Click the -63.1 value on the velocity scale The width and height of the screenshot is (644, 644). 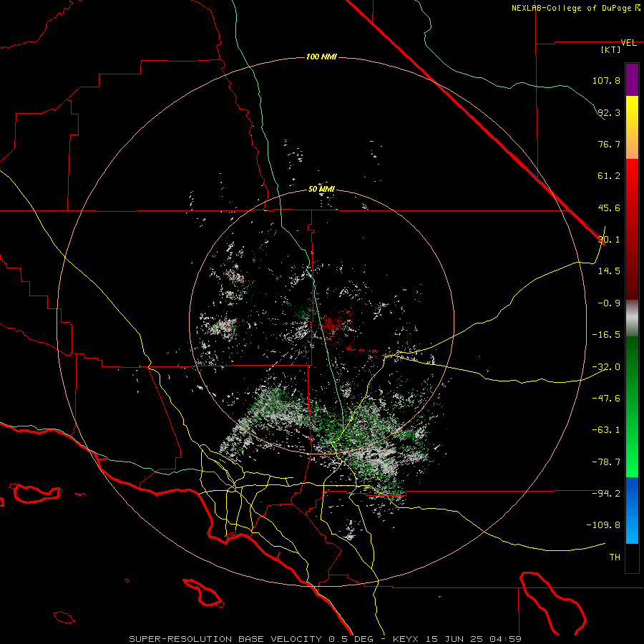pos(606,430)
